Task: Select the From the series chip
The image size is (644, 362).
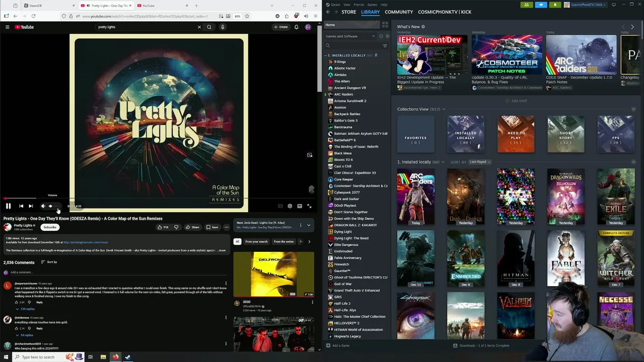Action: pos(284,242)
